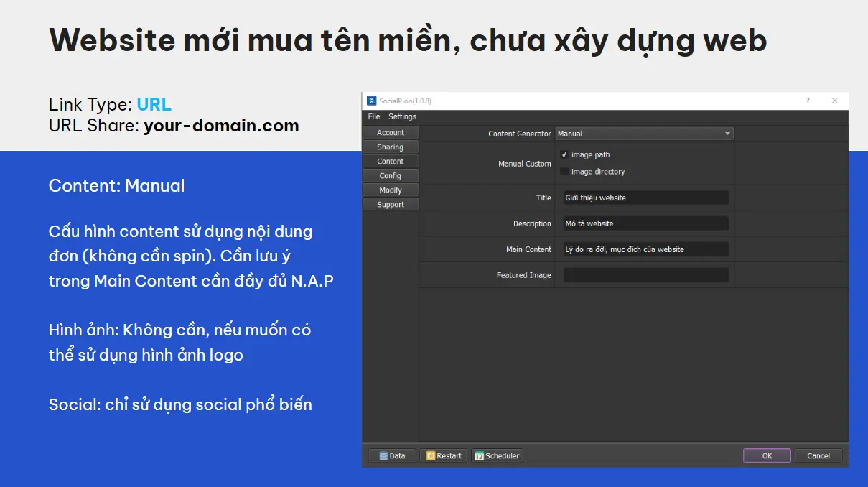Confirm with the OK button

pyautogui.click(x=767, y=455)
